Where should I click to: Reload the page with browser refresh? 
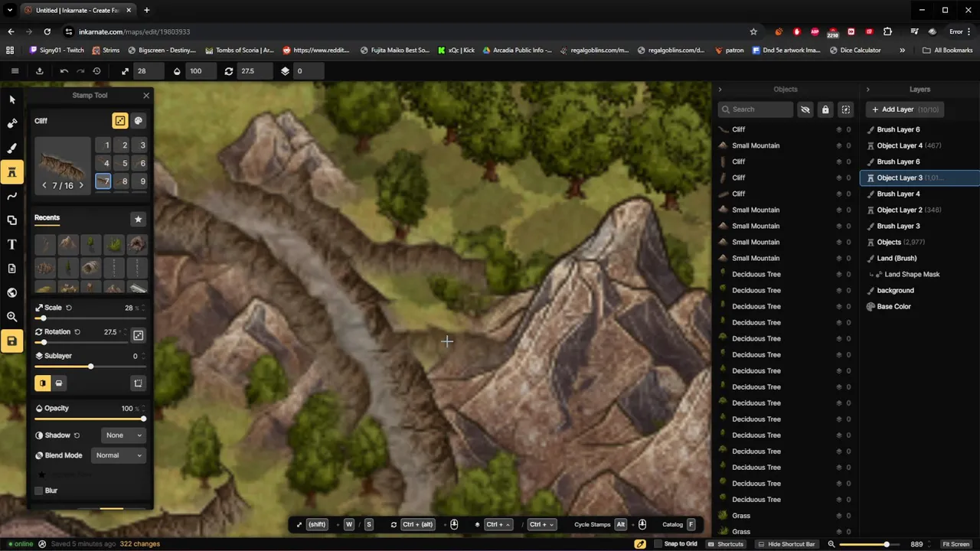pos(47,31)
